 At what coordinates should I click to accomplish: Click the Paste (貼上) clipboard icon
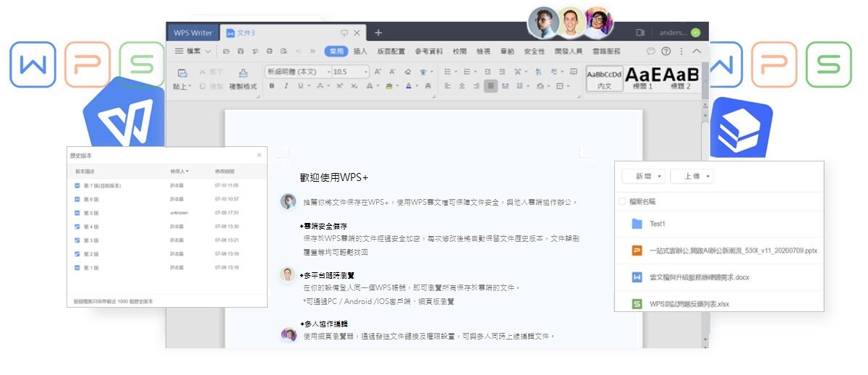pyautogui.click(x=182, y=72)
